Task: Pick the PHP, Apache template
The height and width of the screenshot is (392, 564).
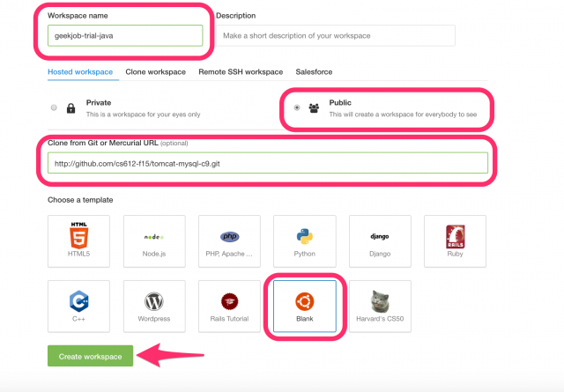Action: 229,241
